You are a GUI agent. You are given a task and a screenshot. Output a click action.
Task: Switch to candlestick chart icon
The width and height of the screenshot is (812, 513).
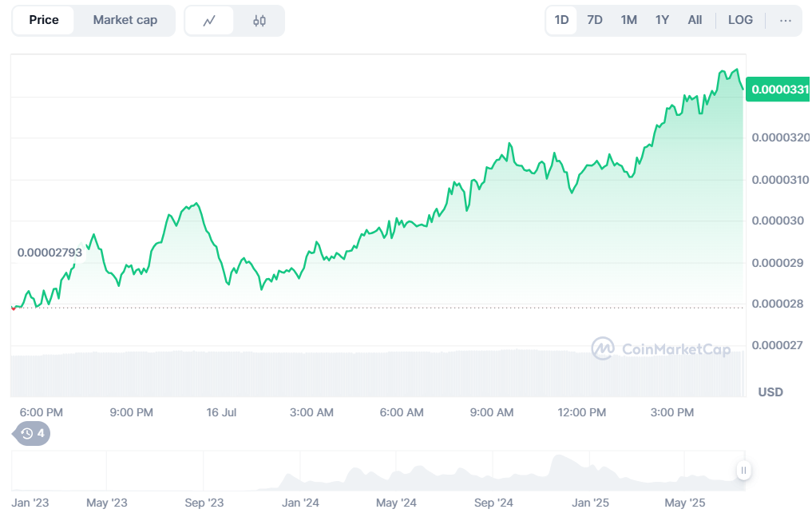(259, 21)
